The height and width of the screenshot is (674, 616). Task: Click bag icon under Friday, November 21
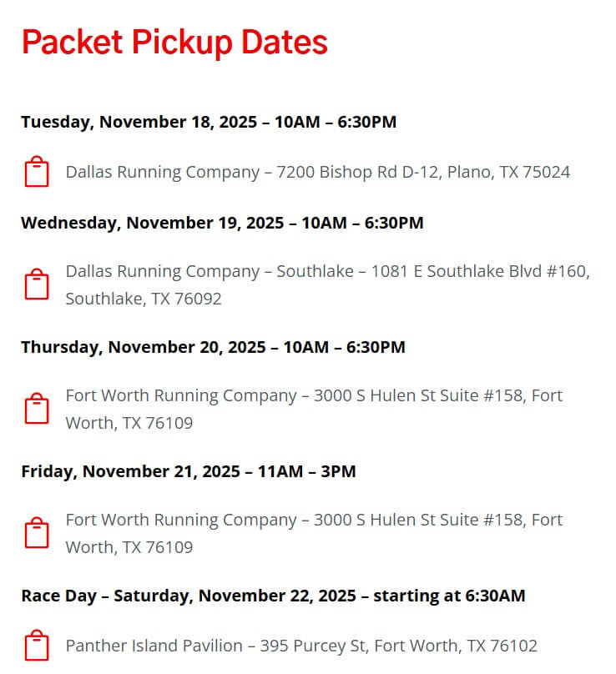pos(37,532)
